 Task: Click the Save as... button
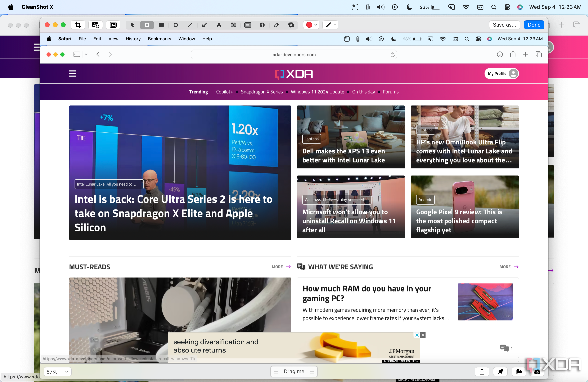[x=504, y=25]
